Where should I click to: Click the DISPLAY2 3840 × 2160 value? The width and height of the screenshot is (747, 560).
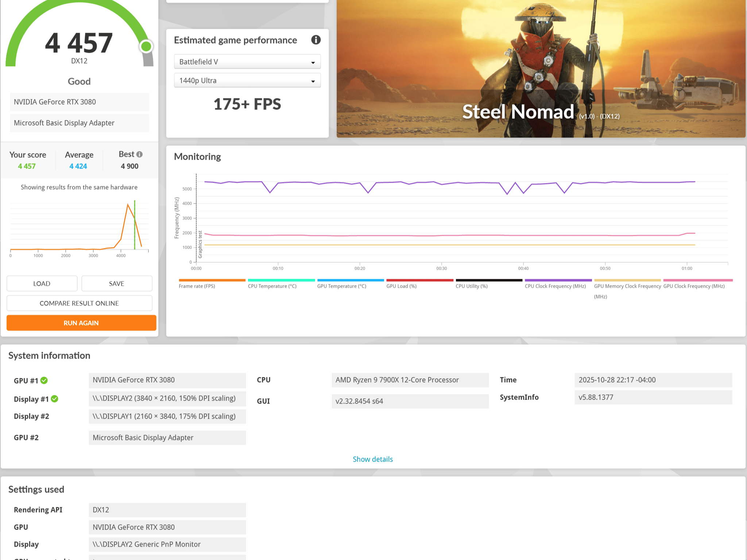(167, 398)
